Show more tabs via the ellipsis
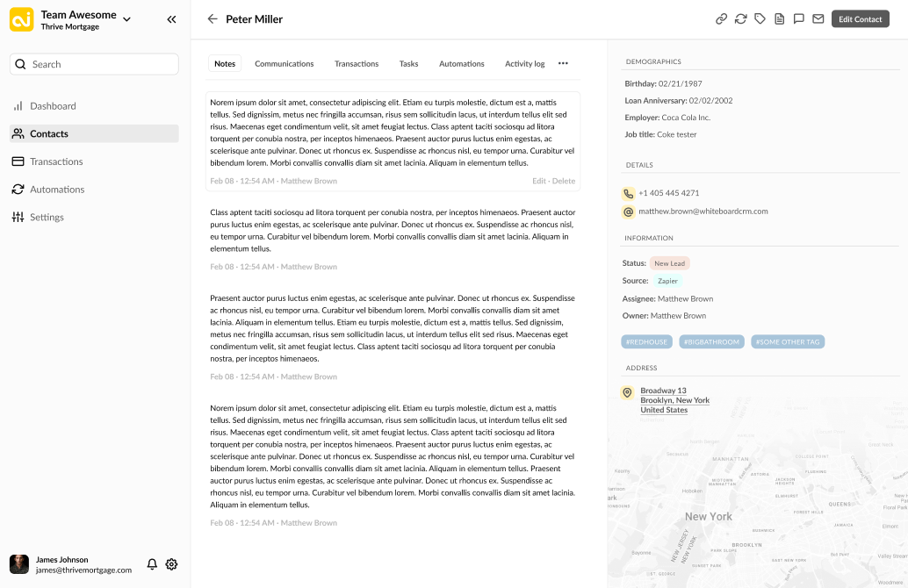The height and width of the screenshot is (588, 908). point(563,63)
